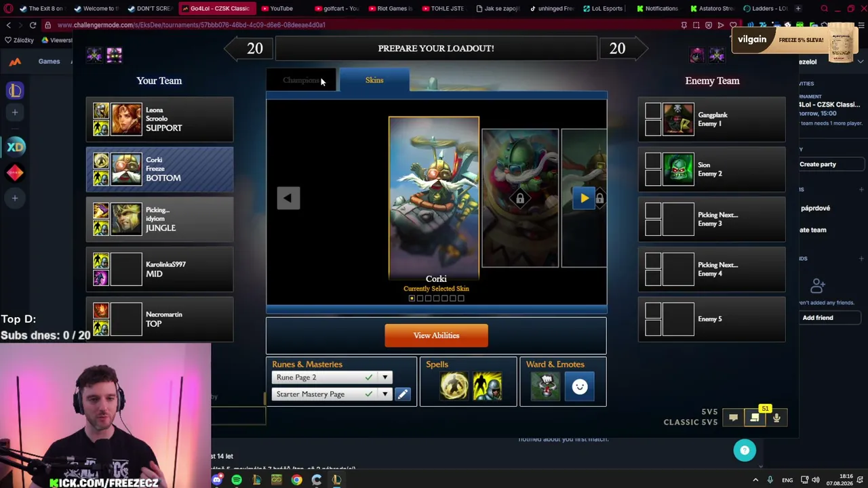
Task: Open the notes icon with 51 badge
Action: coord(755,418)
